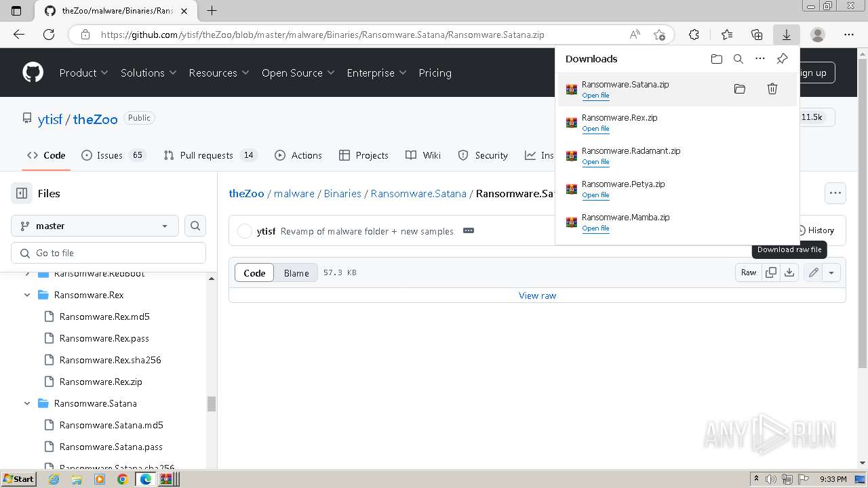Image resolution: width=868 pixels, height=488 pixels.
Task: Open Chrome from the taskbar
Action: pyautogui.click(x=122, y=479)
